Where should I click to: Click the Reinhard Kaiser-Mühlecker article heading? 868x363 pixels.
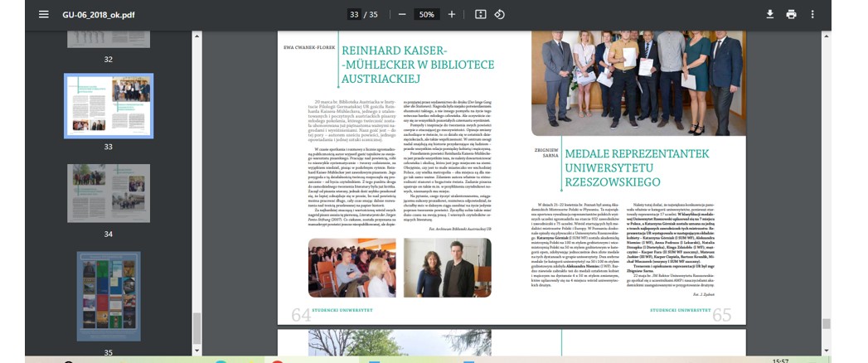click(417, 64)
